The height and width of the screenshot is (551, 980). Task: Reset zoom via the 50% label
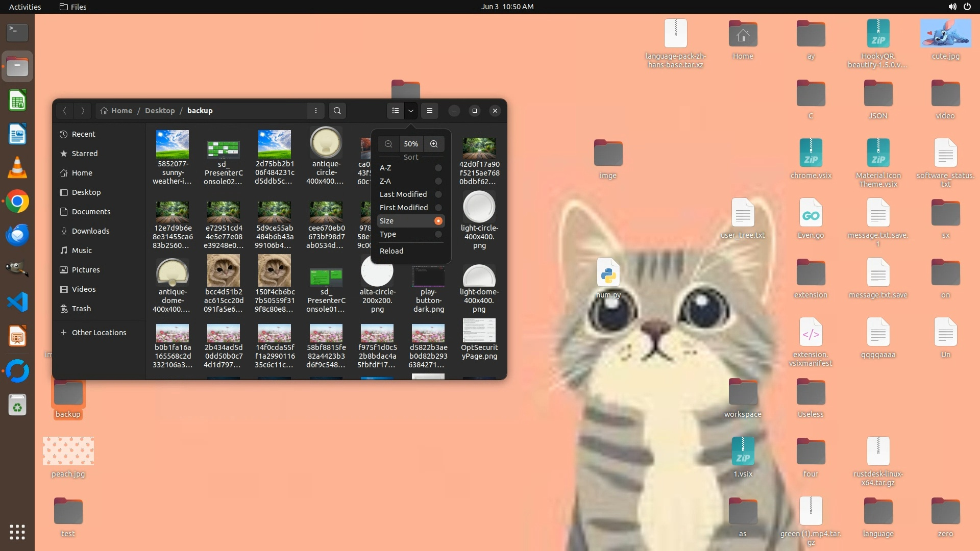[411, 144]
